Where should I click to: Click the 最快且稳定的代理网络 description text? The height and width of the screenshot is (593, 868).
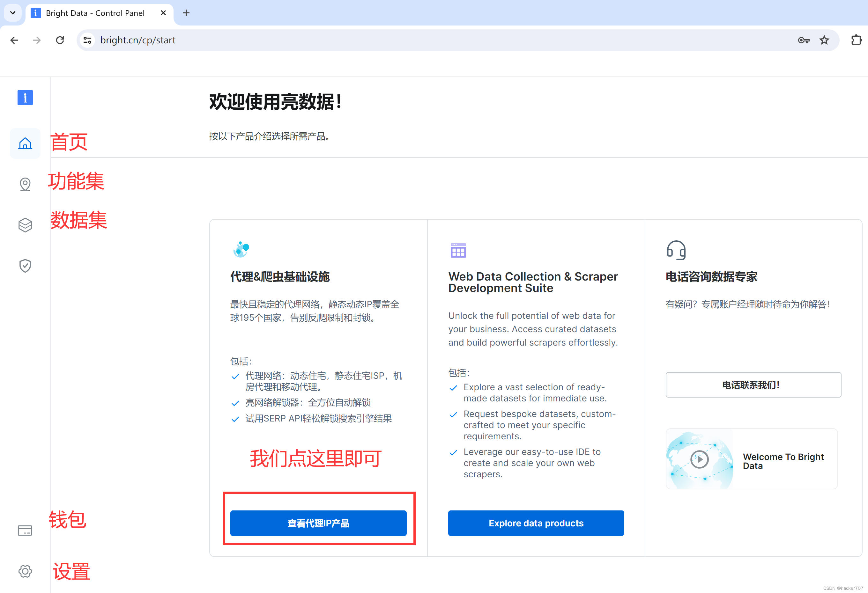point(315,311)
